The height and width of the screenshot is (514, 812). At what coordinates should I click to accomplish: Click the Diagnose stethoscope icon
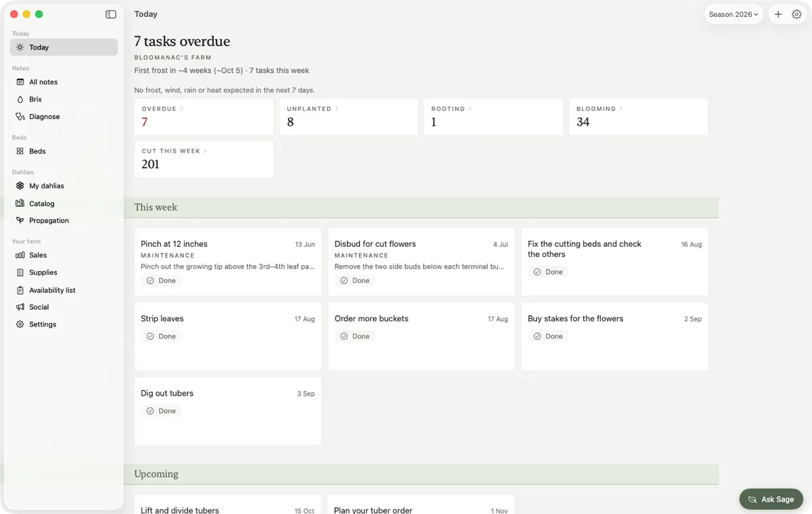[20, 116]
